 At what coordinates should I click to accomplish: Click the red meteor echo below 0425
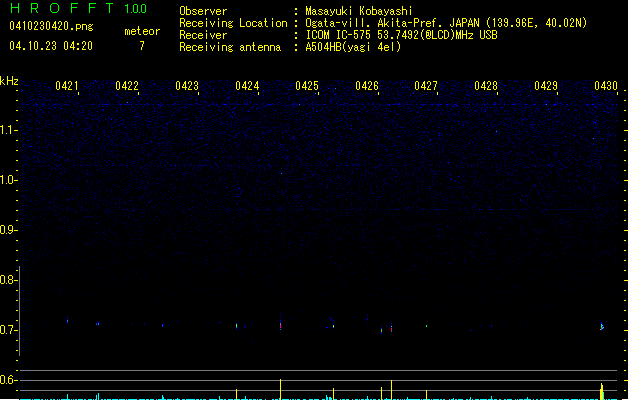pos(280,326)
